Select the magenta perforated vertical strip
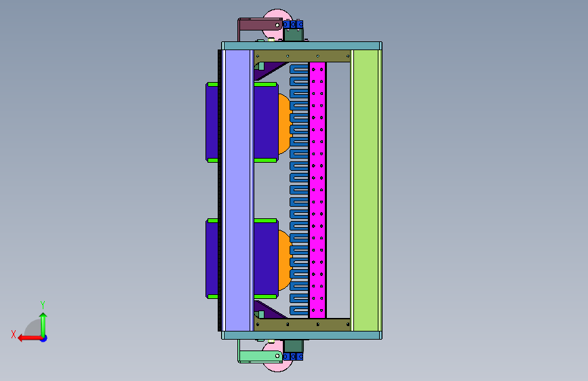The width and height of the screenshot is (588, 381). click(317, 190)
